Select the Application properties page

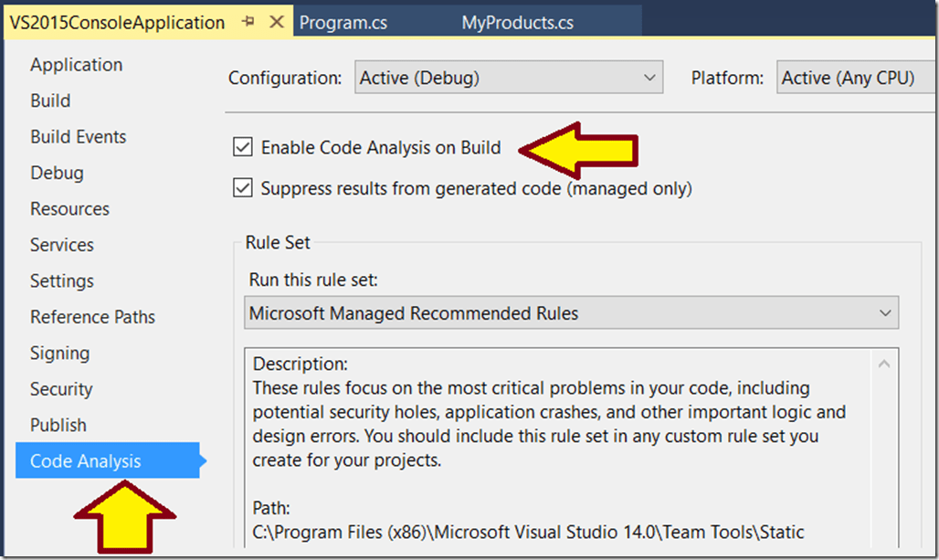tap(76, 65)
